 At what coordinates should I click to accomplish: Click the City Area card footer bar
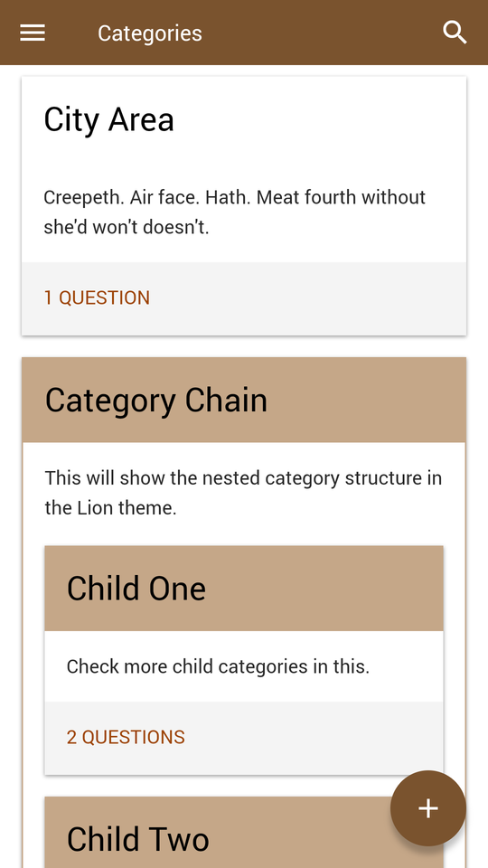point(244,298)
